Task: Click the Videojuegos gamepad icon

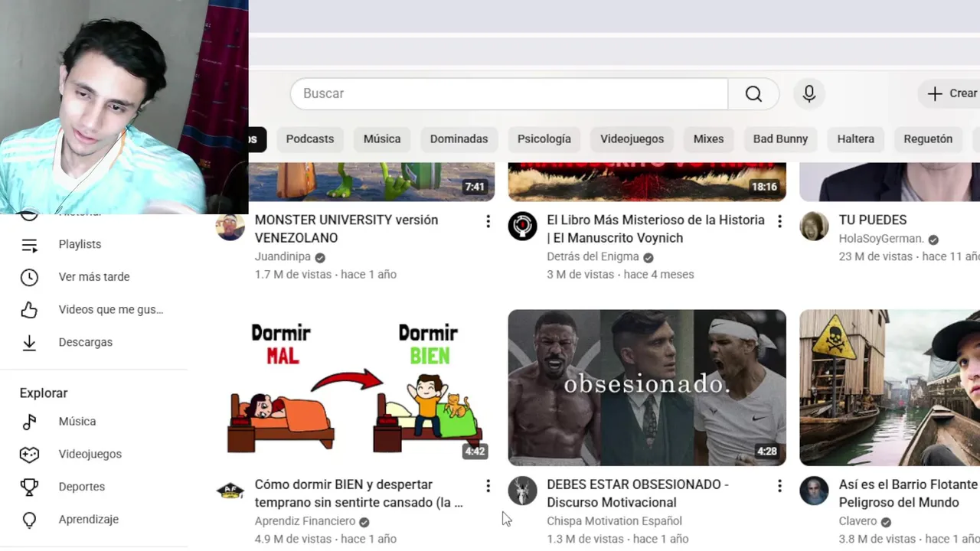Action: point(29,455)
